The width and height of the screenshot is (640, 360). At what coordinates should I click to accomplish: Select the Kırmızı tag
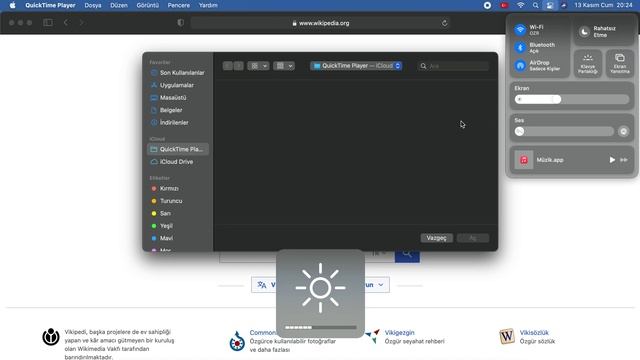[178, 189]
